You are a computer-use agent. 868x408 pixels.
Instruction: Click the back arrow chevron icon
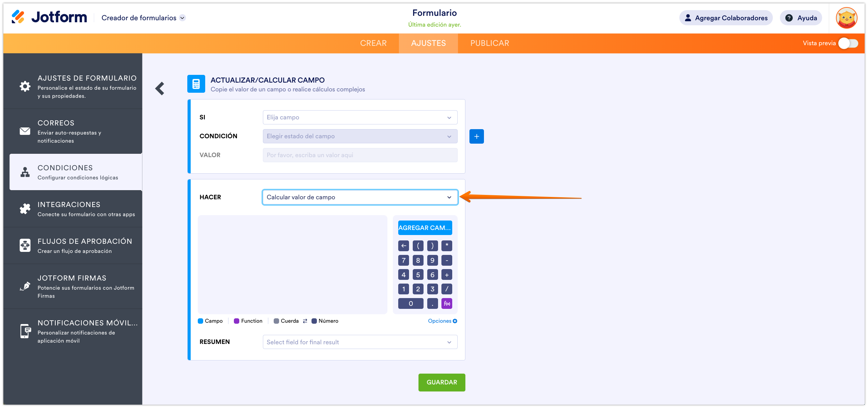point(160,89)
